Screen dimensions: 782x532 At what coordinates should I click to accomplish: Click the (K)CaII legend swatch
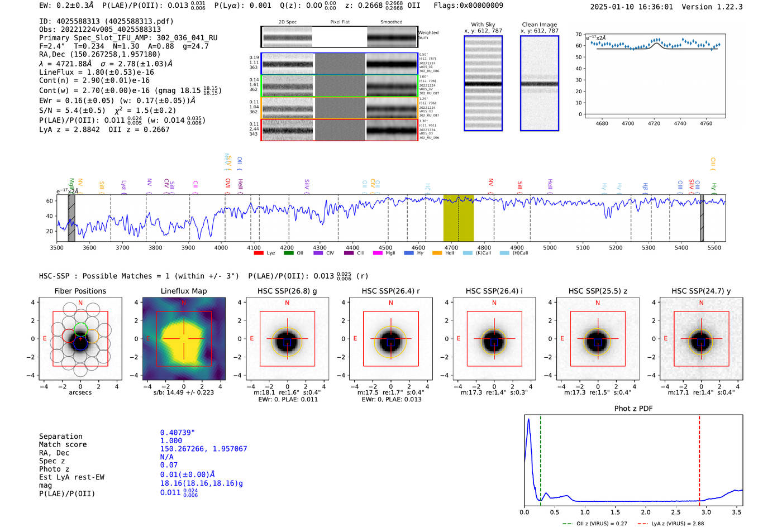(x=468, y=253)
